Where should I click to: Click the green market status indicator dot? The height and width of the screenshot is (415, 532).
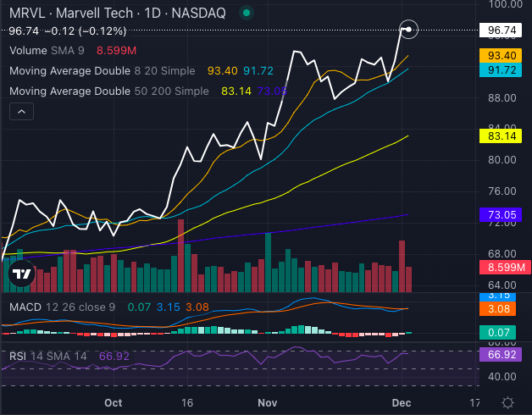[x=247, y=14]
